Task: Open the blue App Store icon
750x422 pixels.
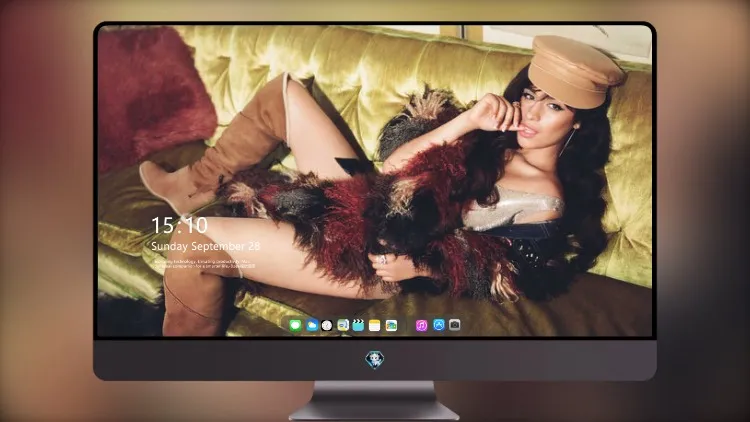Action: pyautogui.click(x=439, y=325)
